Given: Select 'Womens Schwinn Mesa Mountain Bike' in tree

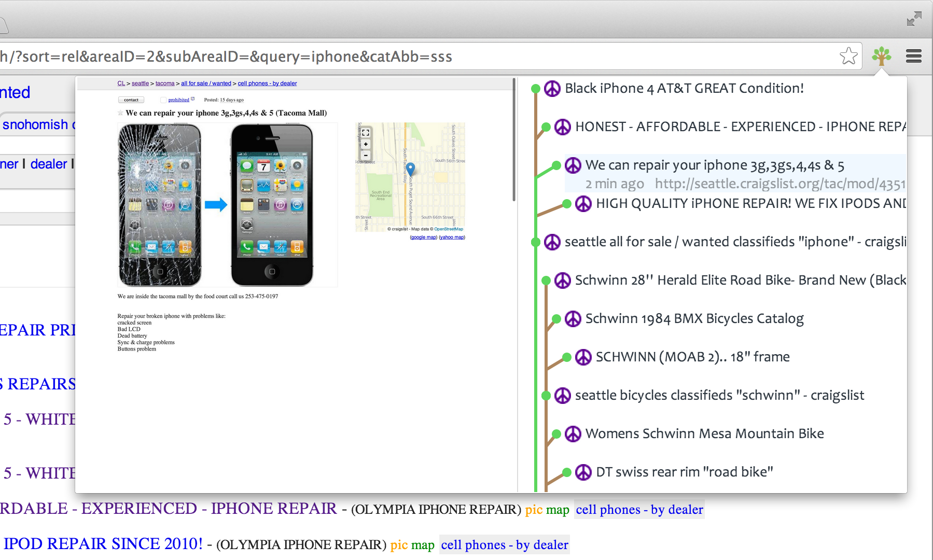Looking at the screenshot, I should click(704, 434).
